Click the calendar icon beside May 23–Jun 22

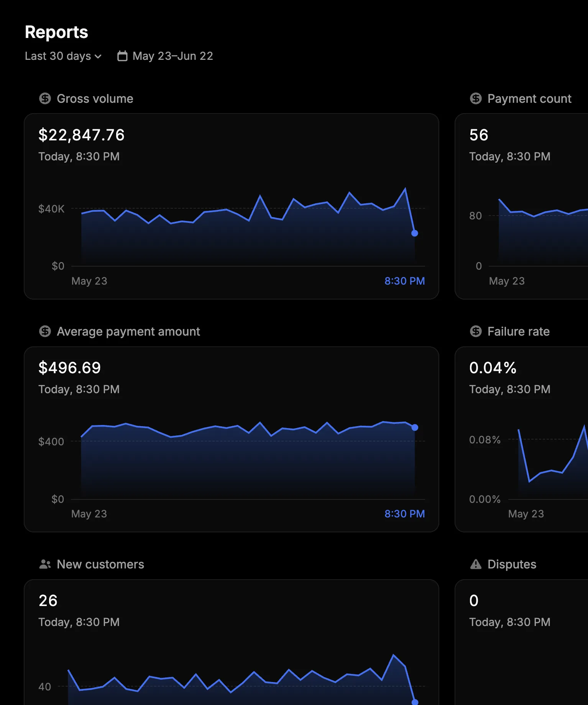click(122, 56)
